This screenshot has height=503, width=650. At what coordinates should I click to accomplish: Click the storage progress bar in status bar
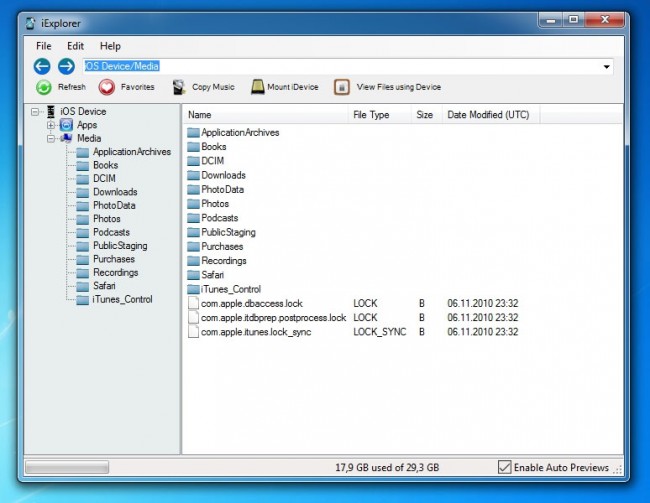coord(66,467)
